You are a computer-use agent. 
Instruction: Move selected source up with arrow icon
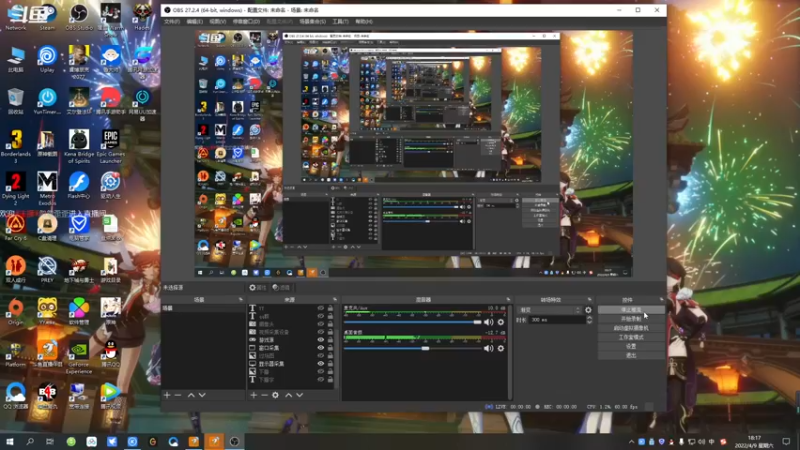point(289,395)
